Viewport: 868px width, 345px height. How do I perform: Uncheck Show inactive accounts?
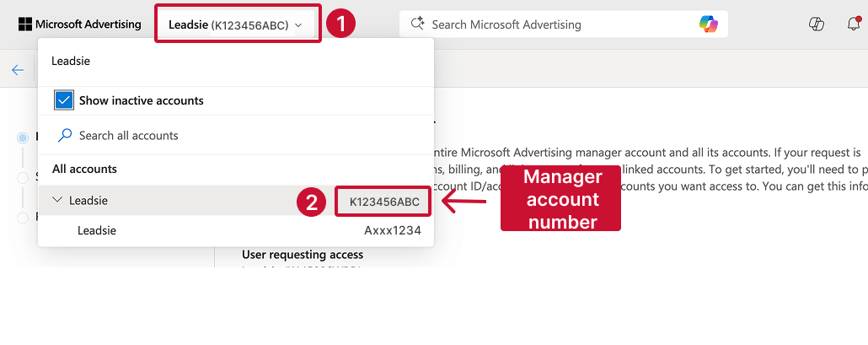(x=64, y=100)
